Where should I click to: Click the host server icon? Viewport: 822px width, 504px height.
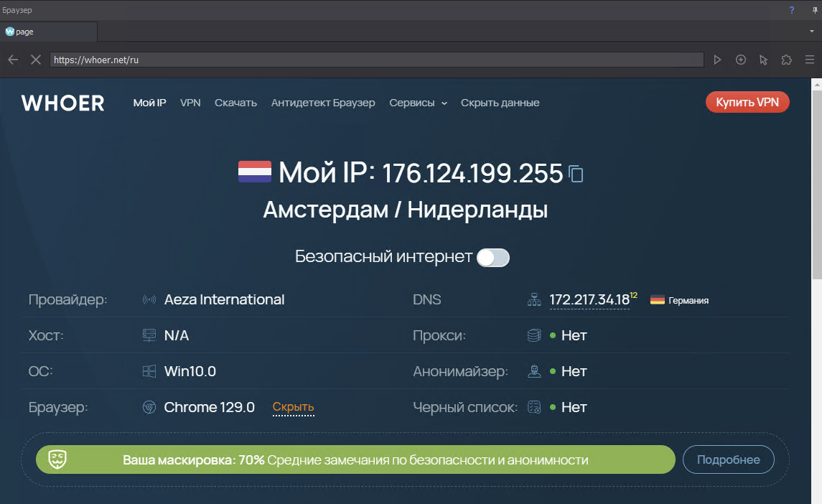[149, 335]
